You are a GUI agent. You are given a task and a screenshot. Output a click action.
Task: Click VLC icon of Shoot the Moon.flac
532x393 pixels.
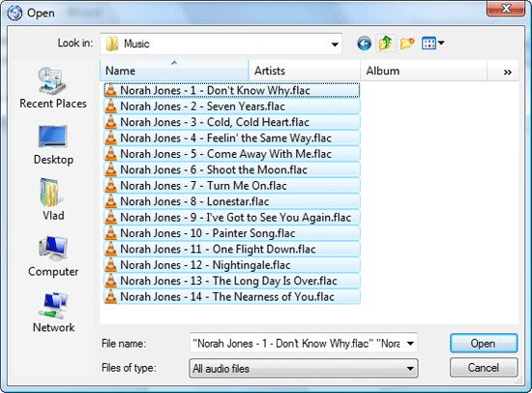(110, 169)
